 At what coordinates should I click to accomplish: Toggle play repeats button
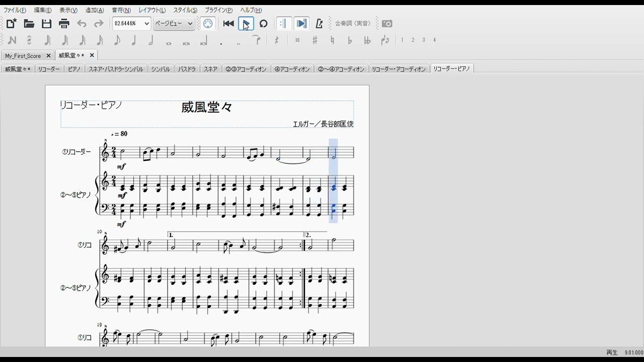(284, 24)
